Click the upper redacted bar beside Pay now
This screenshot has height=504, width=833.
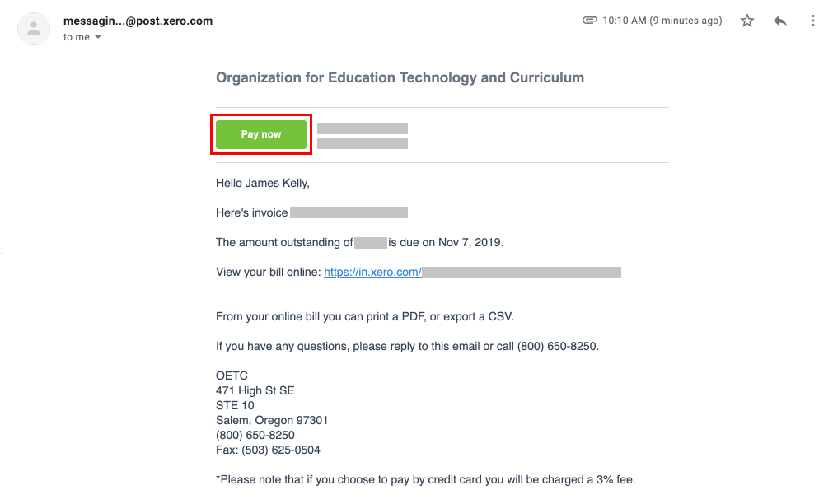coord(363,128)
